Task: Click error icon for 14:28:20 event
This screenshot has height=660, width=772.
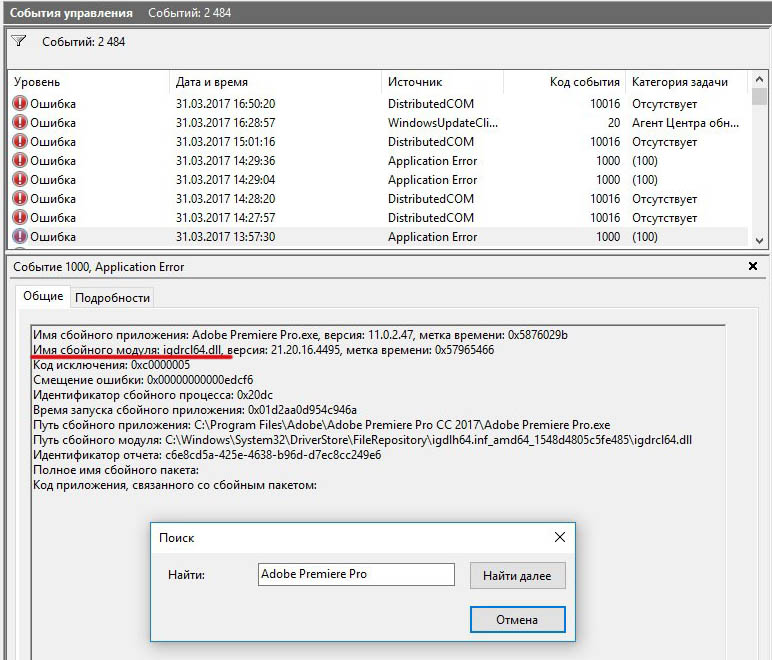Action: pyautogui.click(x=20, y=198)
